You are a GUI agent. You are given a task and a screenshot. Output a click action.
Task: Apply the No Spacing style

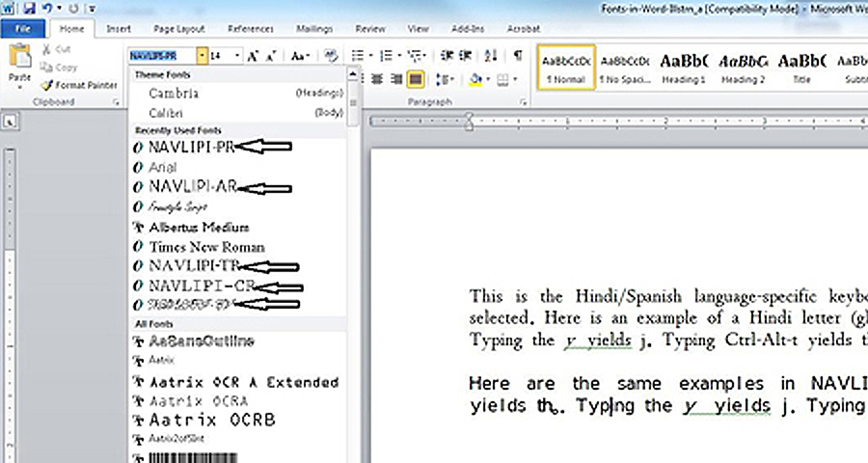[626, 68]
